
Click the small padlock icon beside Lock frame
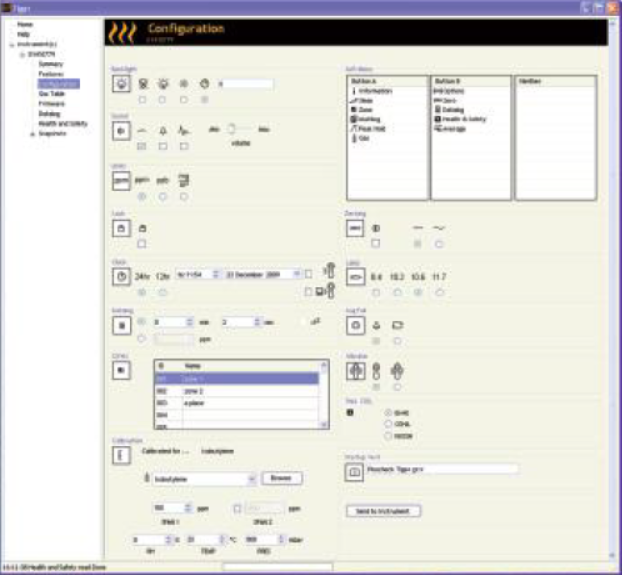142,228
